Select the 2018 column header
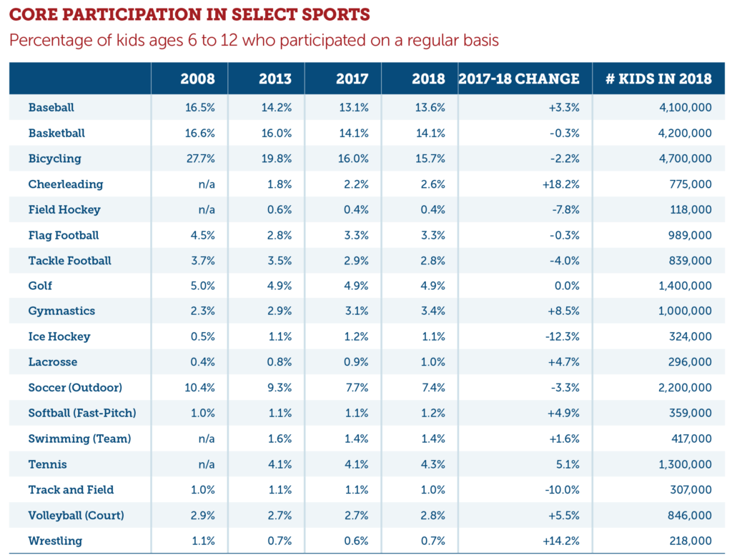Screen dimensions: 732x560 point(428,79)
